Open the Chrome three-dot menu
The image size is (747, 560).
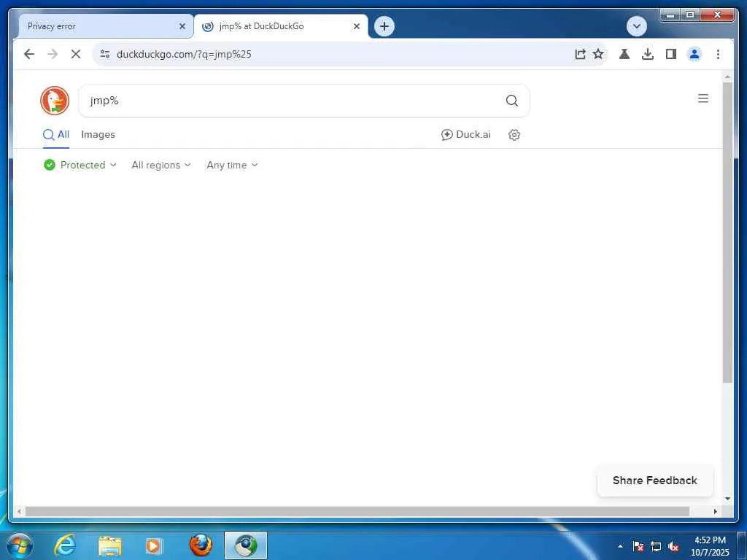[x=718, y=54]
